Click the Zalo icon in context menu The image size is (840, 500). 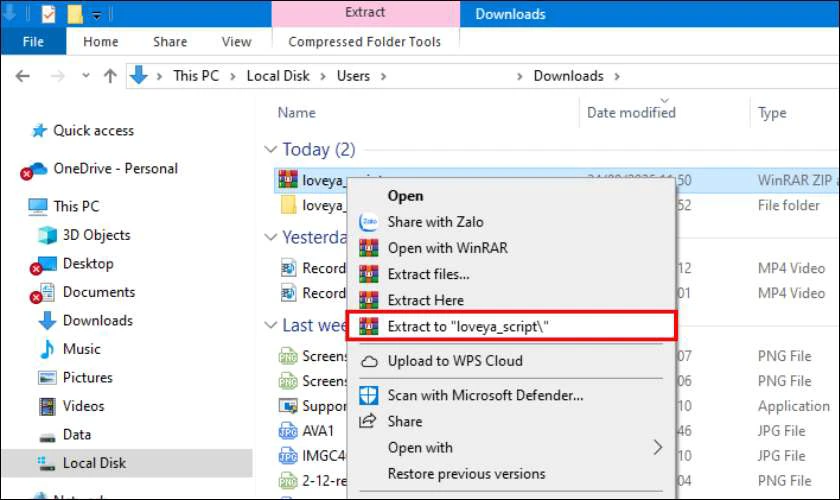369,222
